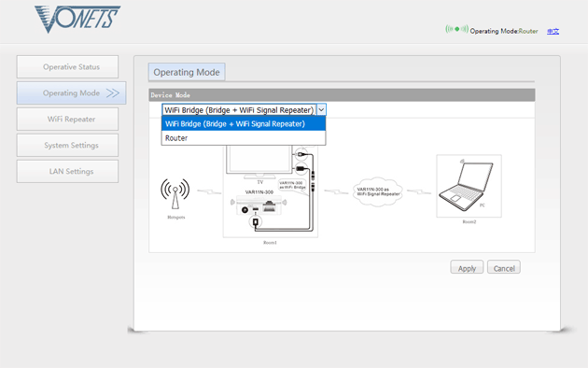Click the WiFi Signal Repeater cloud icon
The height and width of the screenshot is (368, 588).
click(x=378, y=191)
